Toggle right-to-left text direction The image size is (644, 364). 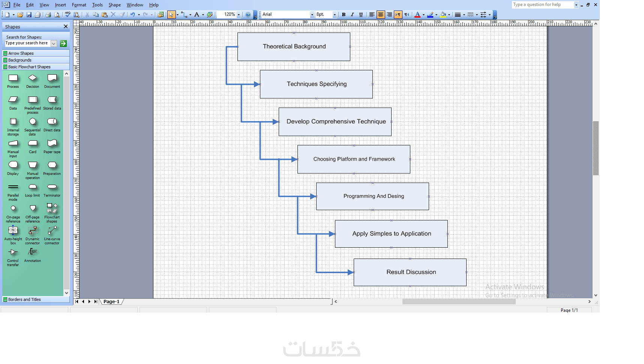click(x=407, y=15)
